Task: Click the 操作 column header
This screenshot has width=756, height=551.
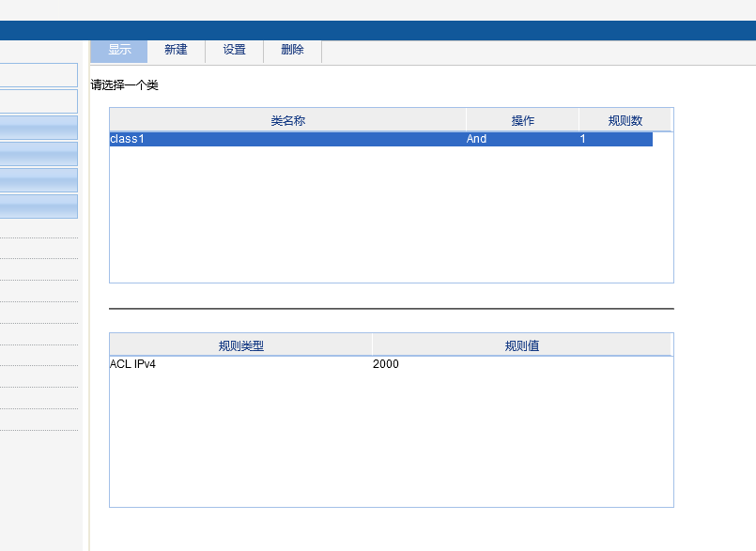Action: pyautogui.click(x=523, y=120)
